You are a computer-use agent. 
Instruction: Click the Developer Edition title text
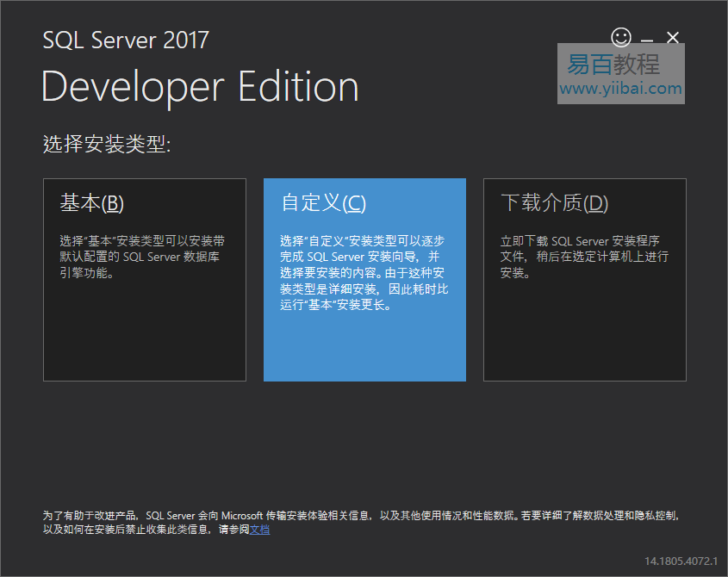point(200,87)
